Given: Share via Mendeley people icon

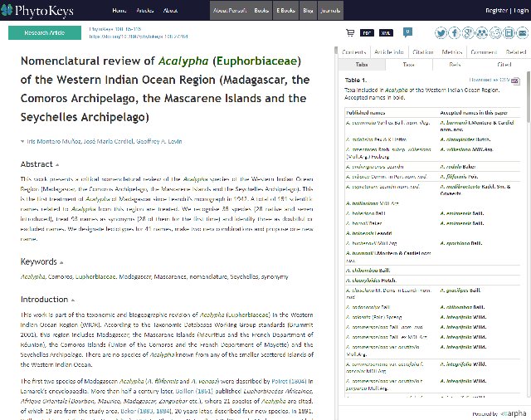Looking at the screenshot, I should point(481,33).
